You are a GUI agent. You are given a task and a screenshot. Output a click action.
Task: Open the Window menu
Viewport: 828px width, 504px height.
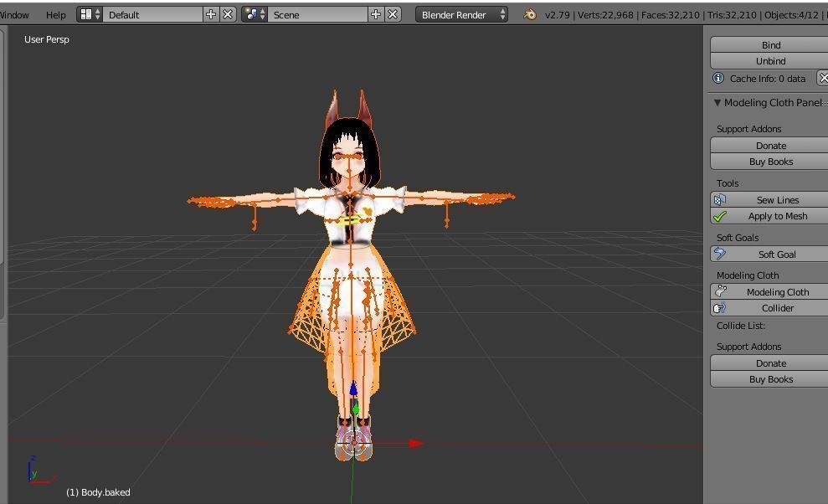[14, 15]
